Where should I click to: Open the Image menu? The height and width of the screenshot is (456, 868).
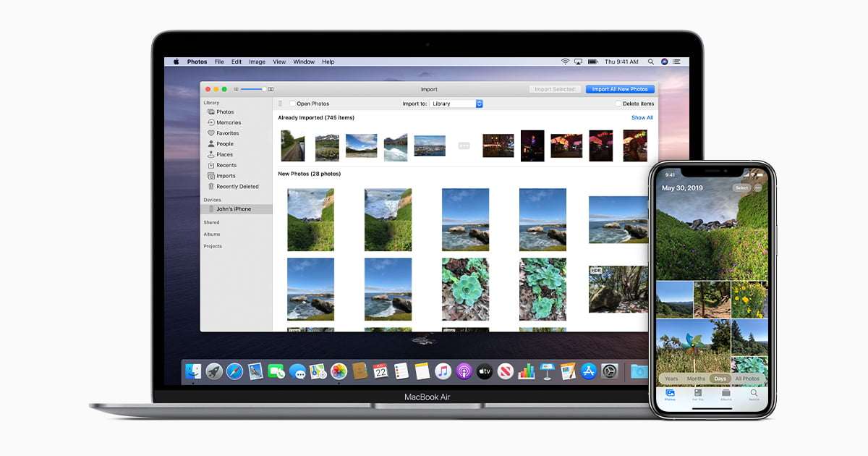point(257,62)
